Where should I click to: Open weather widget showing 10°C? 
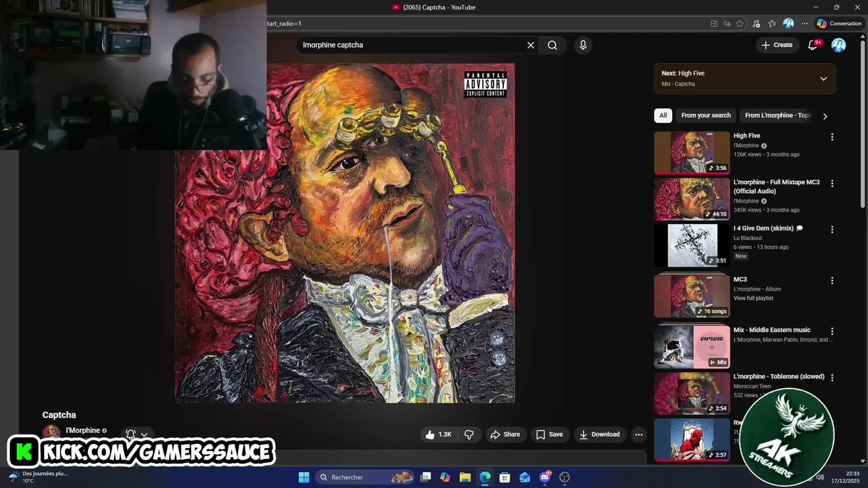click(x=38, y=477)
